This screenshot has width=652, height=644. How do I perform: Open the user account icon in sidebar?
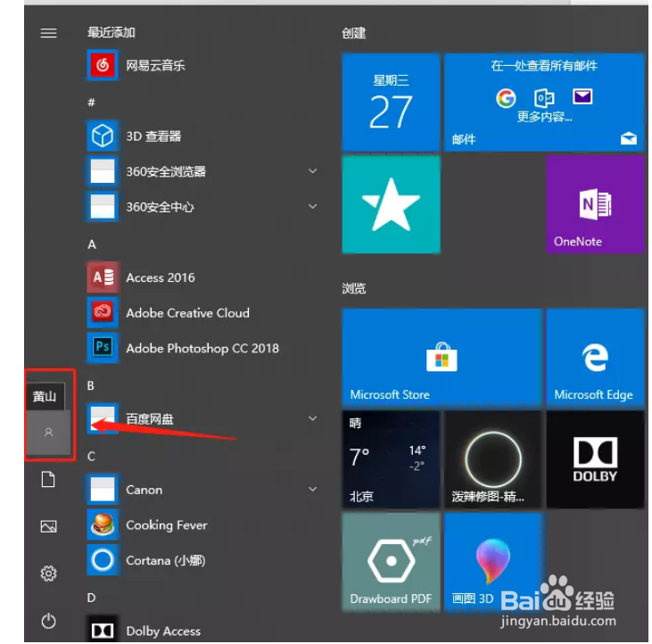pos(49,433)
